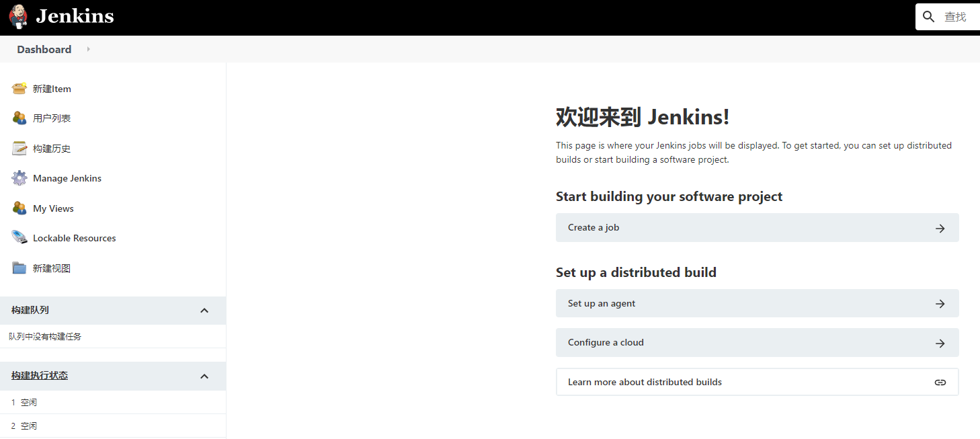Expand the Dashboard breadcrumb arrow menu

pos(88,49)
